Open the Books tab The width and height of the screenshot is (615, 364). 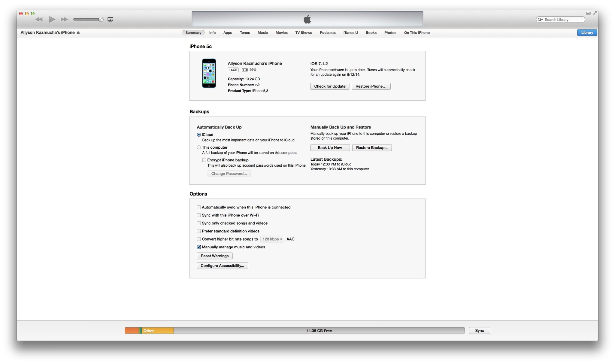[x=371, y=33]
